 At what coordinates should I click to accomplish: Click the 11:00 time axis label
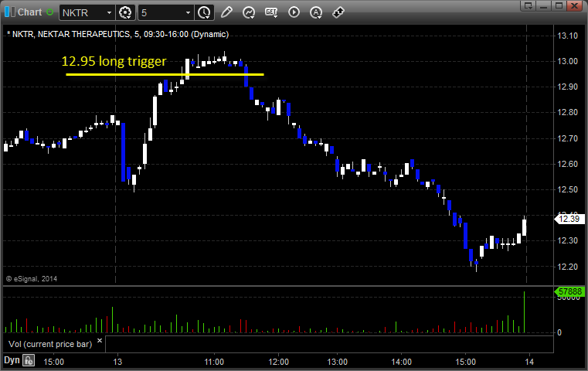214,362
